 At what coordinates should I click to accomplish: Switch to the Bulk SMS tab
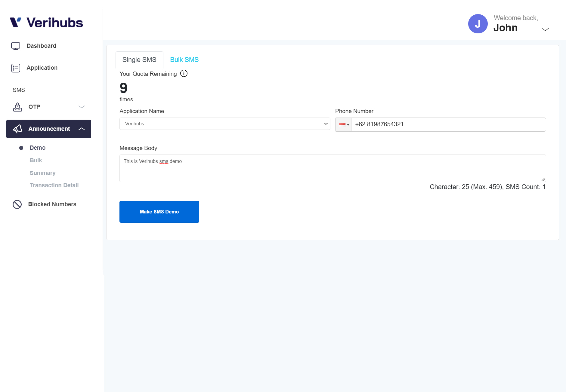click(184, 60)
